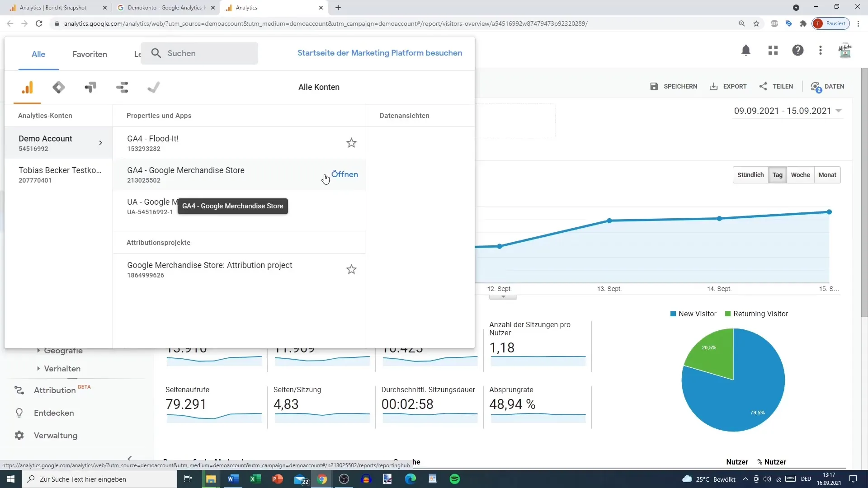
Task: Select Tobias Becker Testkonto account
Action: 58,174
